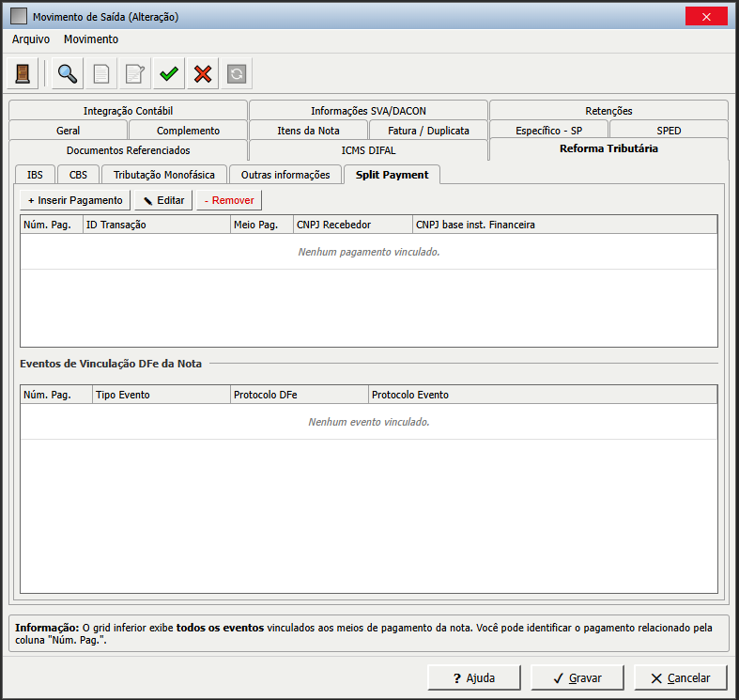Switch to Fatura / Duplicata tab
Screen dimensions: 739x700
(428, 131)
